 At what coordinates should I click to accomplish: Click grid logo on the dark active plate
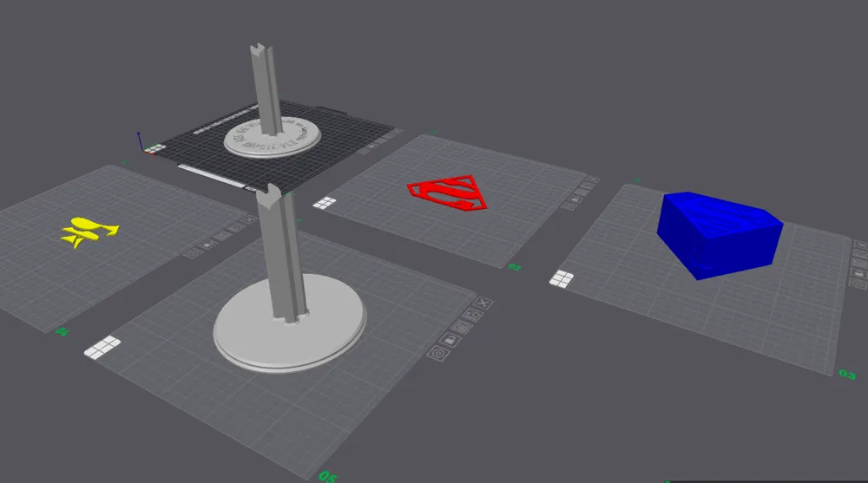(155, 148)
